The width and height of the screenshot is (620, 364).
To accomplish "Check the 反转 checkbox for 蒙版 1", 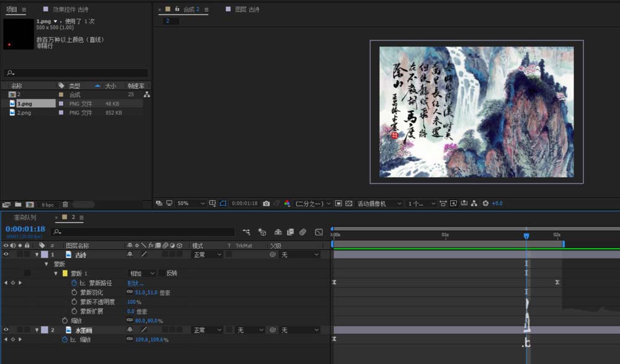I will point(162,273).
